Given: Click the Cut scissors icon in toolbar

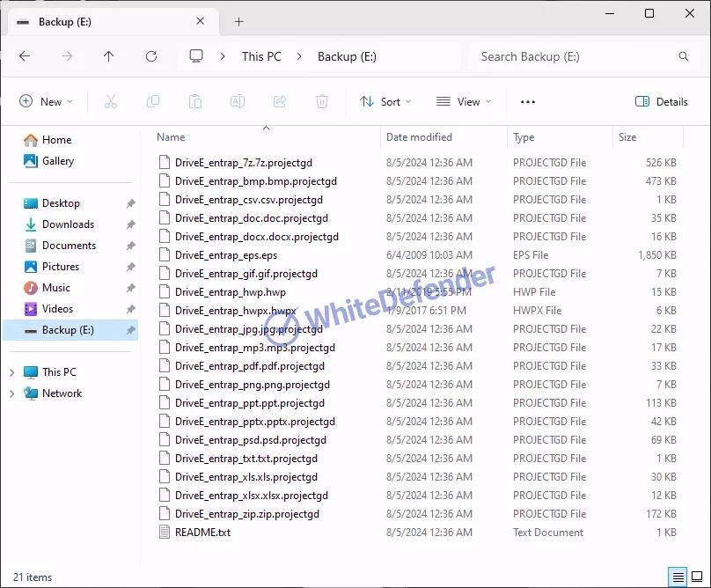Looking at the screenshot, I should tap(111, 102).
